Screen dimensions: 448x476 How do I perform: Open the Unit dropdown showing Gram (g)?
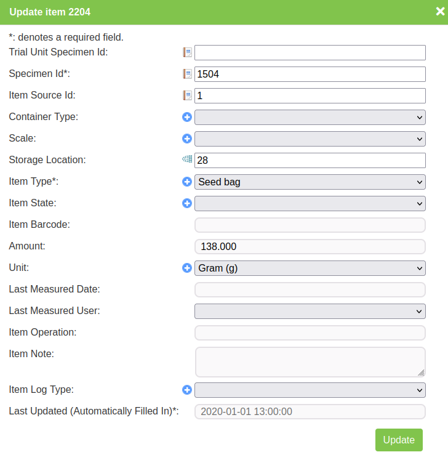[310, 268]
